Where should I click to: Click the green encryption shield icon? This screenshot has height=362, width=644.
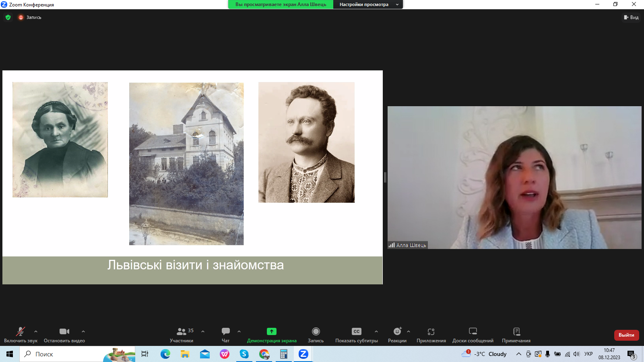tap(8, 17)
